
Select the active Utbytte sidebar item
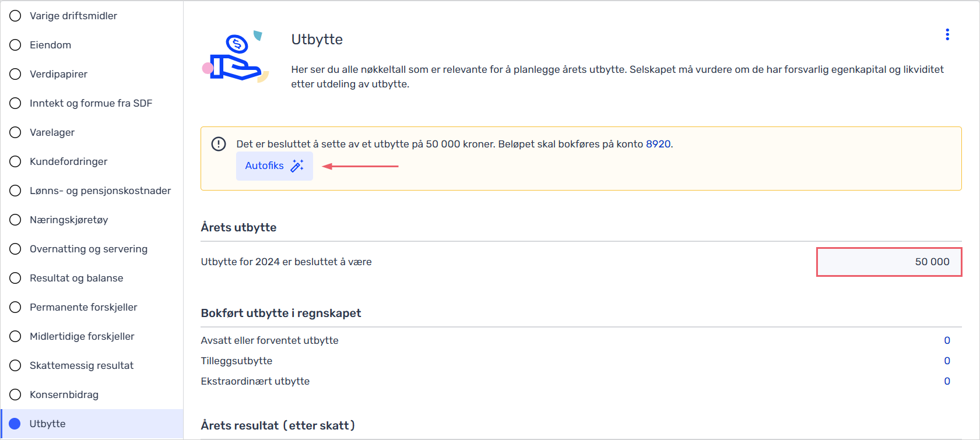(x=92, y=424)
